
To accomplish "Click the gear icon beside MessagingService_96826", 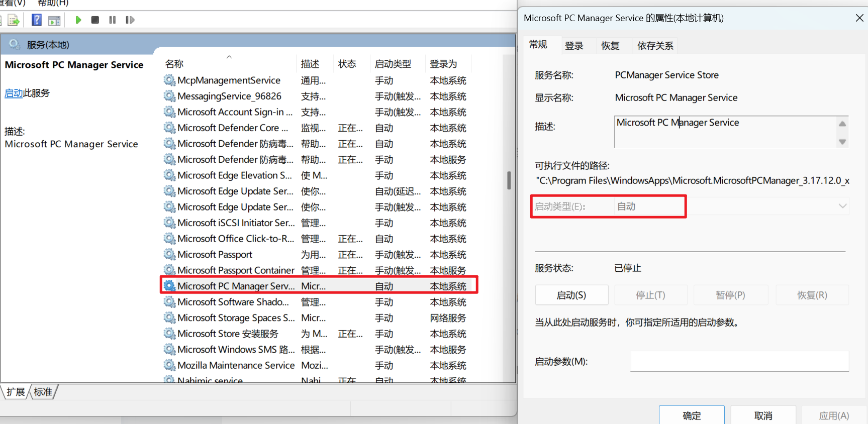I will (169, 96).
